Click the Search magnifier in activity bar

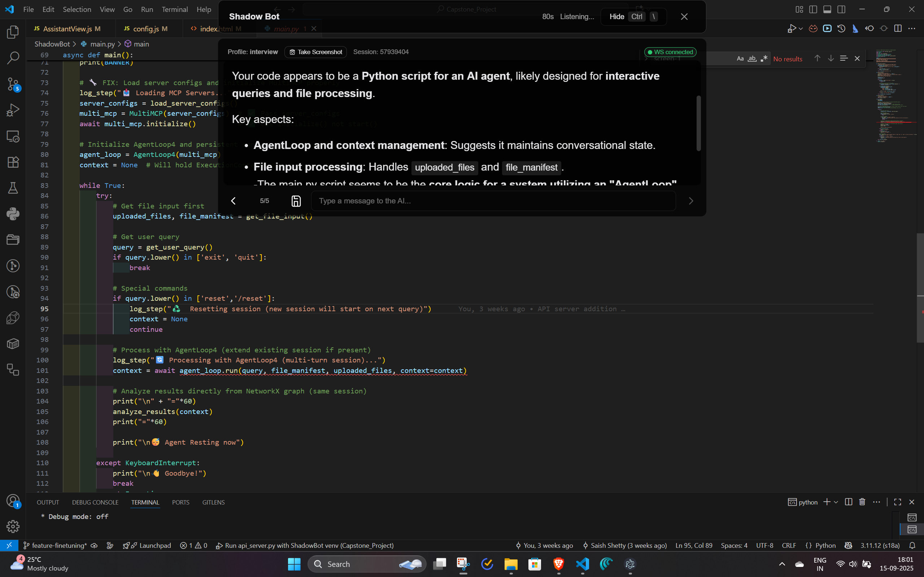click(x=13, y=58)
